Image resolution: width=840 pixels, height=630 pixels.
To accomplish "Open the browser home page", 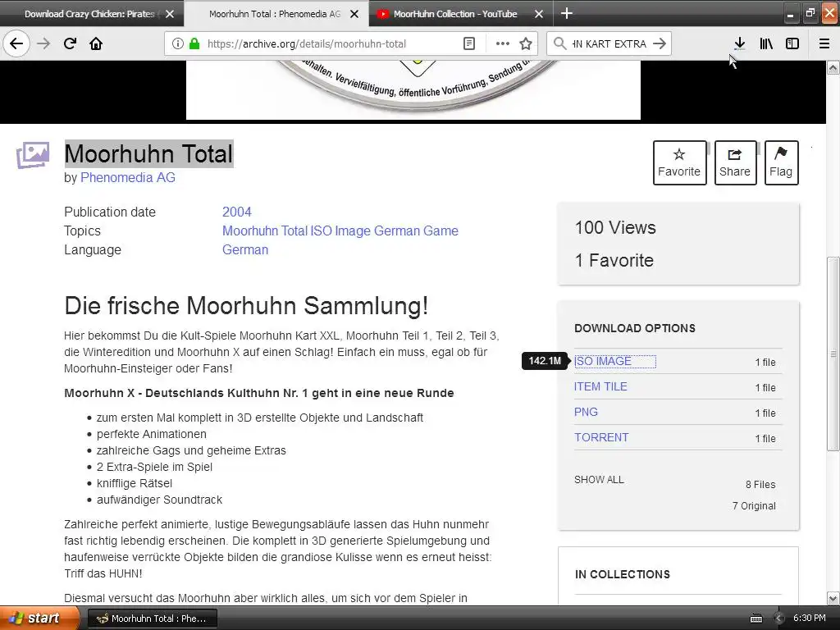I will click(x=96, y=43).
